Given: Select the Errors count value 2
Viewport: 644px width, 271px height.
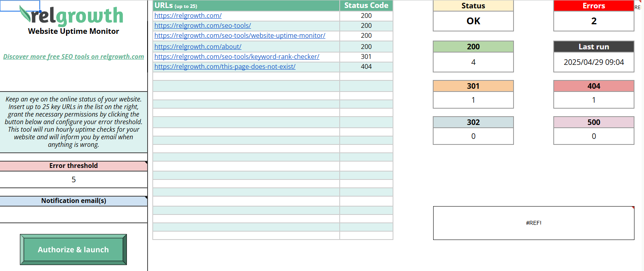Looking at the screenshot, I should pos(594,21).
